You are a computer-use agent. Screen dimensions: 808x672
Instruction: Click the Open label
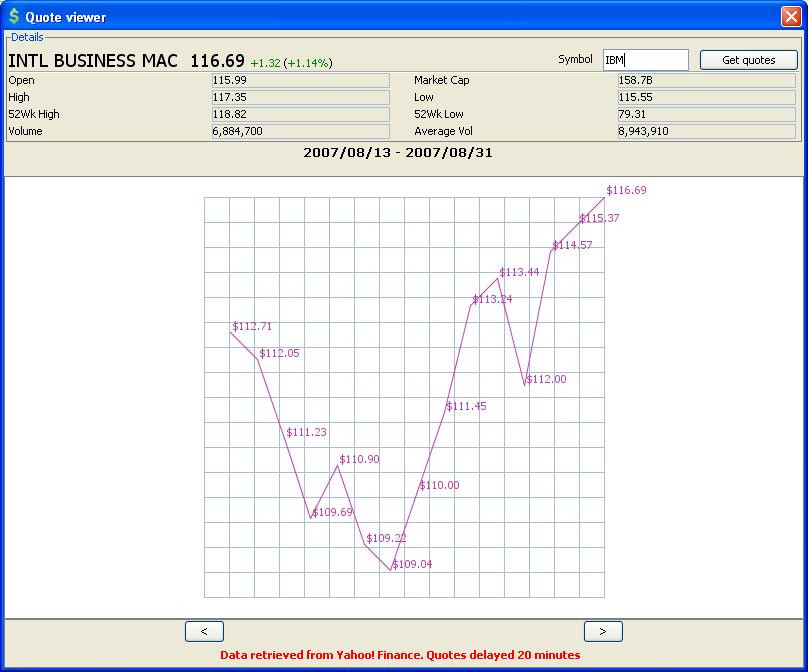tap(21, 80)
